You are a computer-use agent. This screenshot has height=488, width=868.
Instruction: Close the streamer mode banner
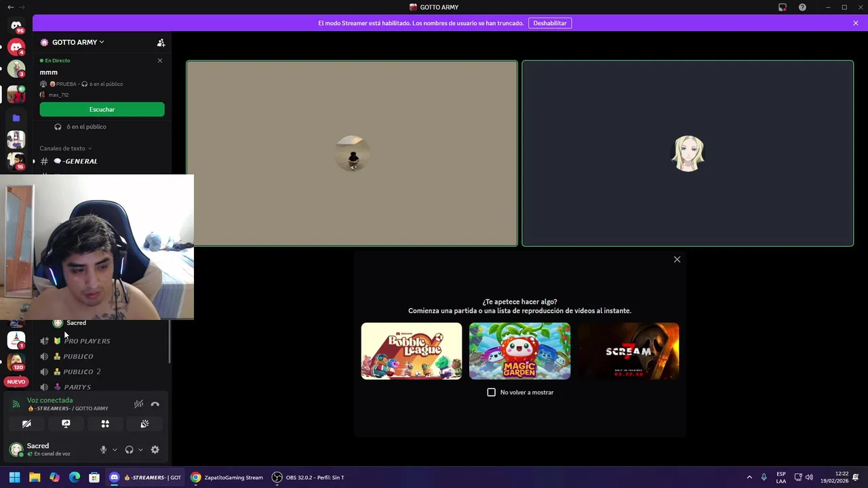tap(856, 23)
